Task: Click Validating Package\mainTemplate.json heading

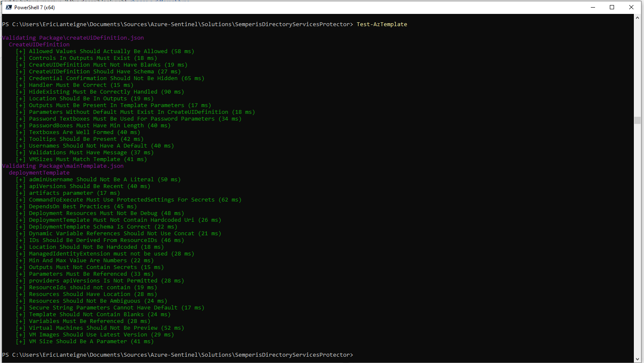Action: tap(63, 166)
